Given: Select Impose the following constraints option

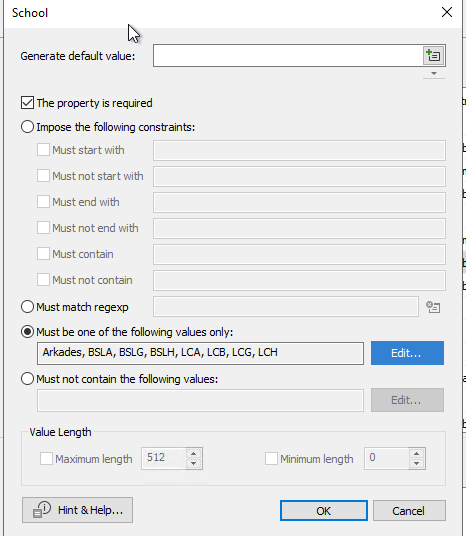Looking at the screenshot, I should coord(27,127).
